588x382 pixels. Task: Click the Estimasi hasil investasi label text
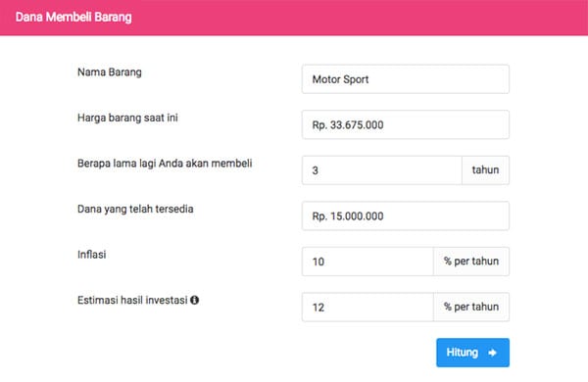click(x=132, y=300)
